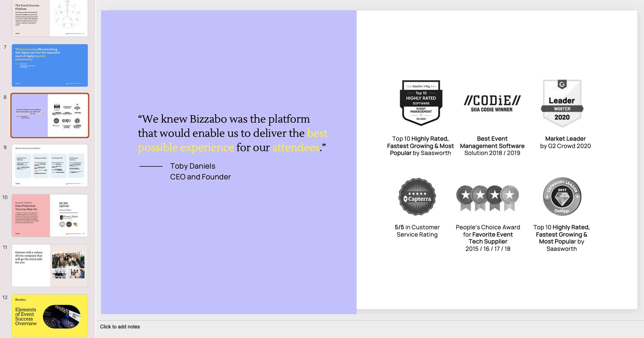This screenshot has height=338, width=644.
Task: Select the G2 Leader Winter 2020 badge
Action: [x=562, y=103]
